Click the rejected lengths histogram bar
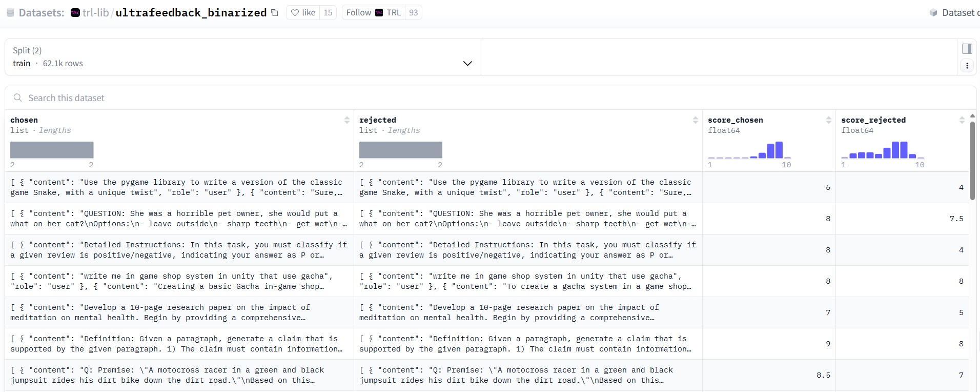The height and width of the screenshot is (392, 980). click(401, 150)
